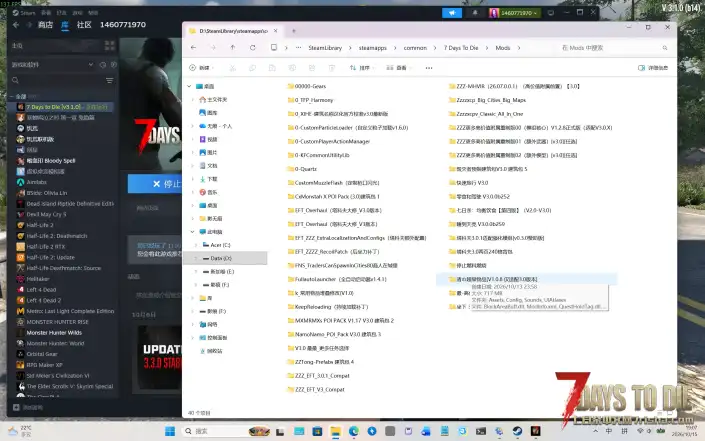This screenshot has width=705, height=441.
Task: Switch to the Community tab in Steam
Action: (84, 25)
